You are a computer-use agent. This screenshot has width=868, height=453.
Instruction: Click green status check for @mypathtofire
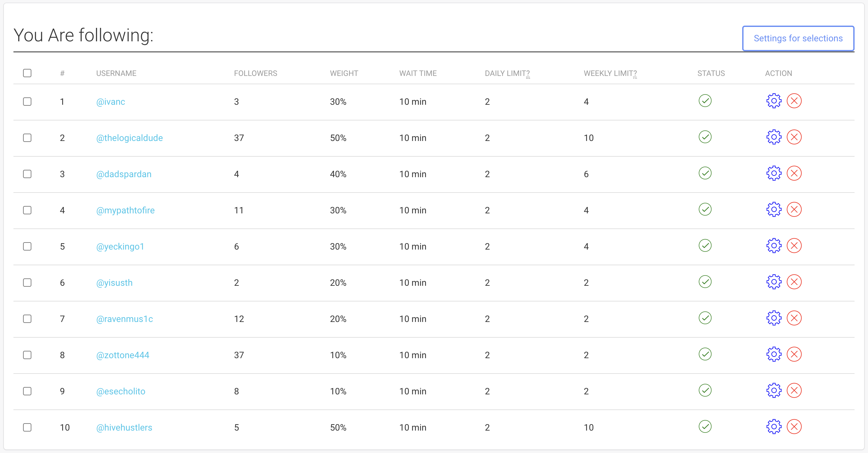[705, 209]
